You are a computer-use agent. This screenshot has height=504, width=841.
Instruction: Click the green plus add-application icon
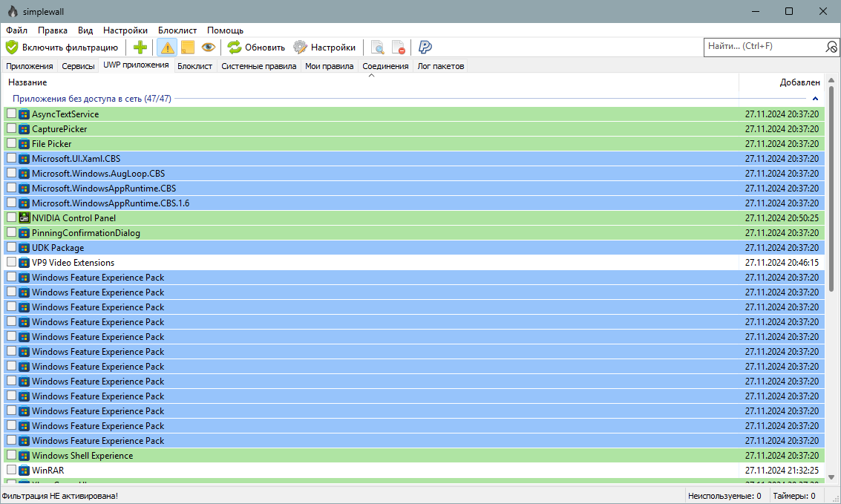pos(140,48)
